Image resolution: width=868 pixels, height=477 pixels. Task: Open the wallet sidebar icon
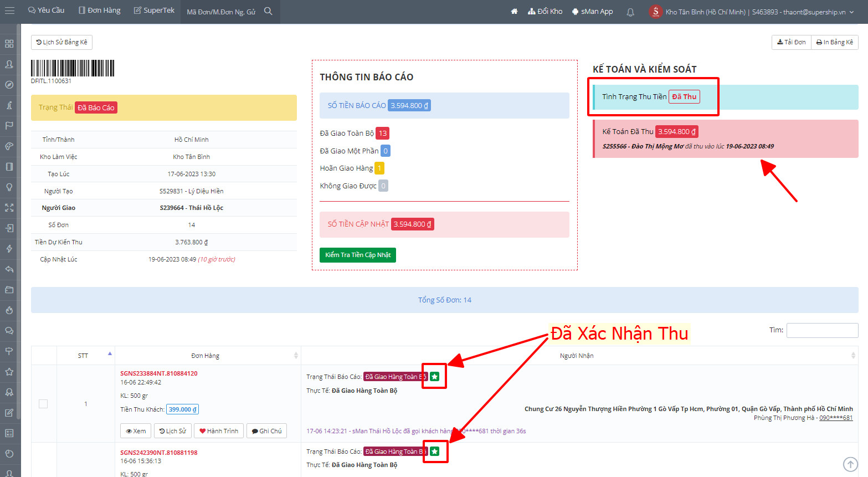coord(9,290)
